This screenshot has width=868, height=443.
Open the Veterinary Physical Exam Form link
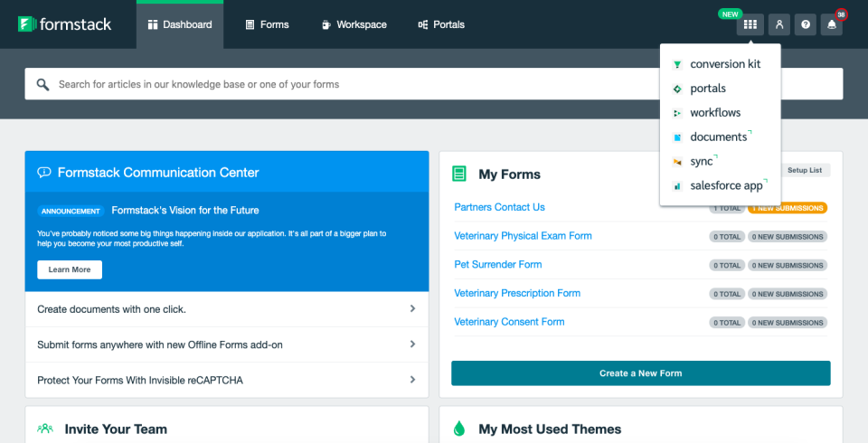523,236
